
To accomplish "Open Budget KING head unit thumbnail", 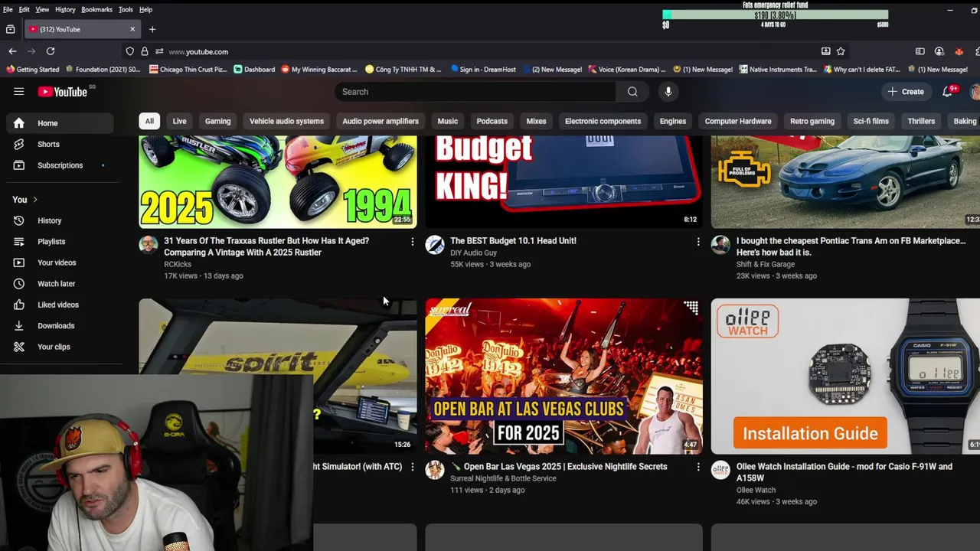I will point(563,182).
